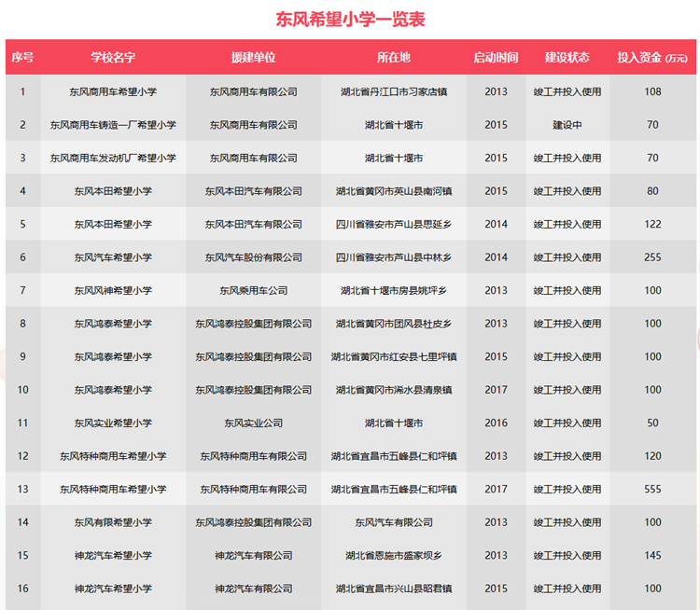
Task: Click funding value 108
Action: point(652,92)
